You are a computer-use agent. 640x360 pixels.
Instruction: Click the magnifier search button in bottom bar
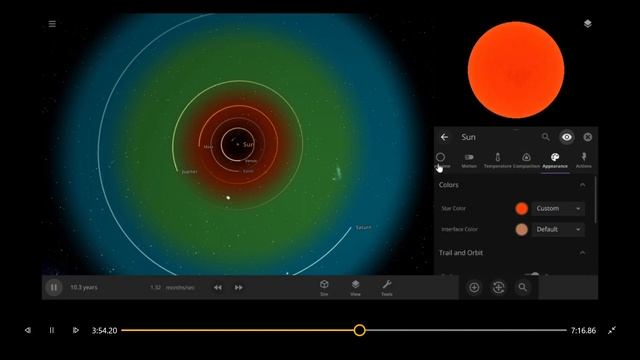click(522, 287)
